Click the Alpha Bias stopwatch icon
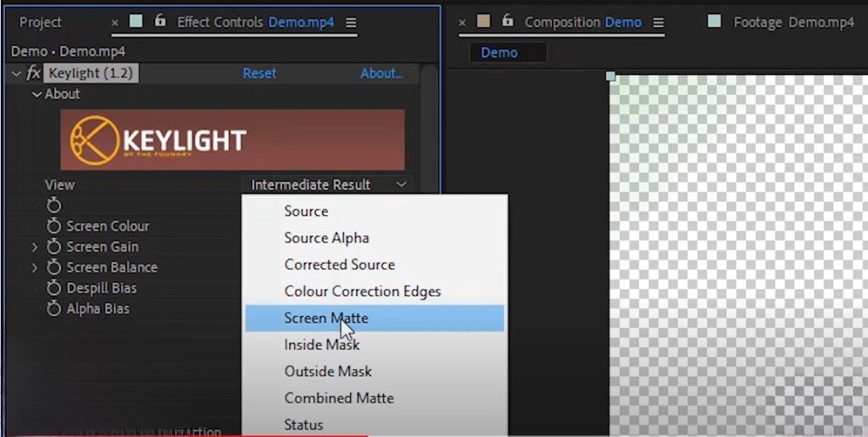Image resolution: width=868 pixels, height=437 pixels. click(x=54, y=309)
